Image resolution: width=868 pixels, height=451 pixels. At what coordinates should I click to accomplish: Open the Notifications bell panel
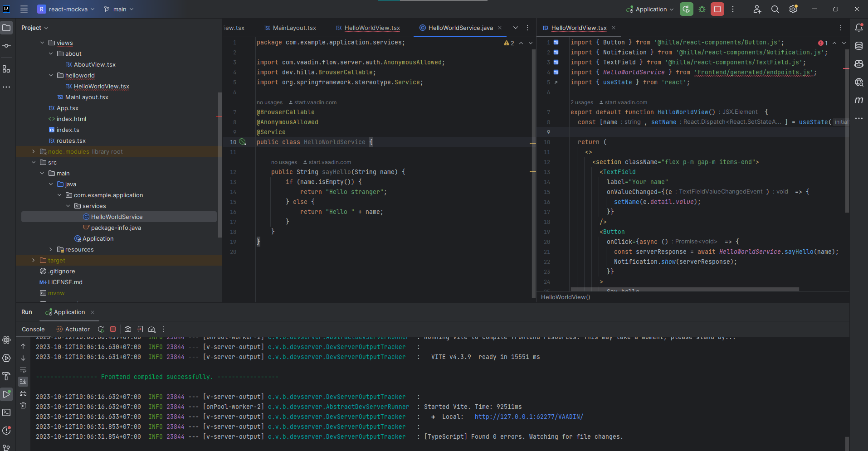[x=858, y=28]
